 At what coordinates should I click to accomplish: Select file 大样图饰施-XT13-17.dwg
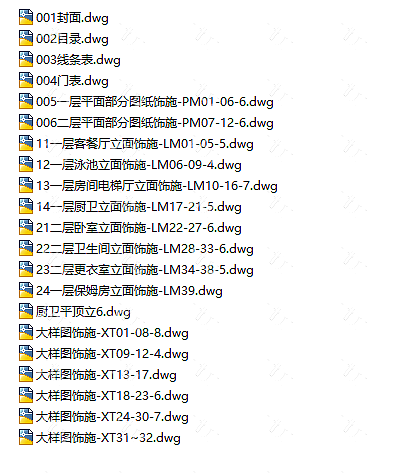[106, 375]
